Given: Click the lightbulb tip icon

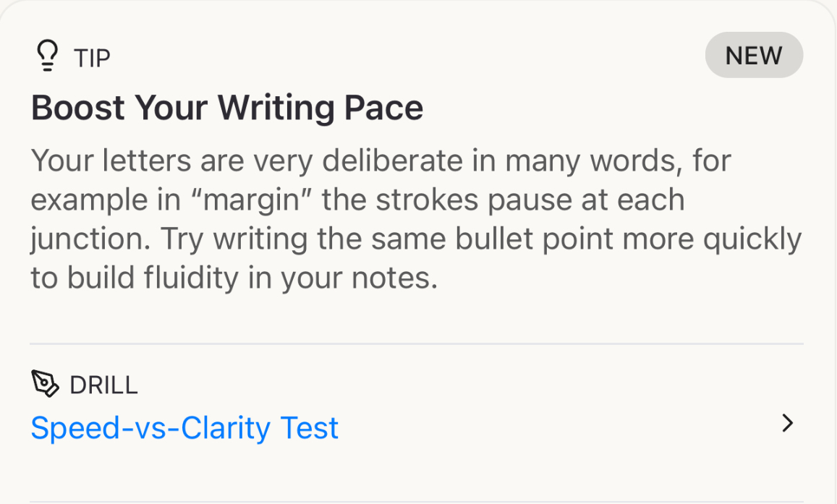Looking at the screenshot, I should pos(48,56).
